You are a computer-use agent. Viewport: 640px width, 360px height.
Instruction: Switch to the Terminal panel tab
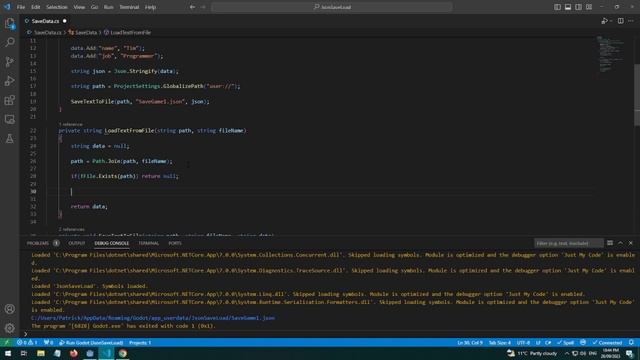tap(149, 243)
